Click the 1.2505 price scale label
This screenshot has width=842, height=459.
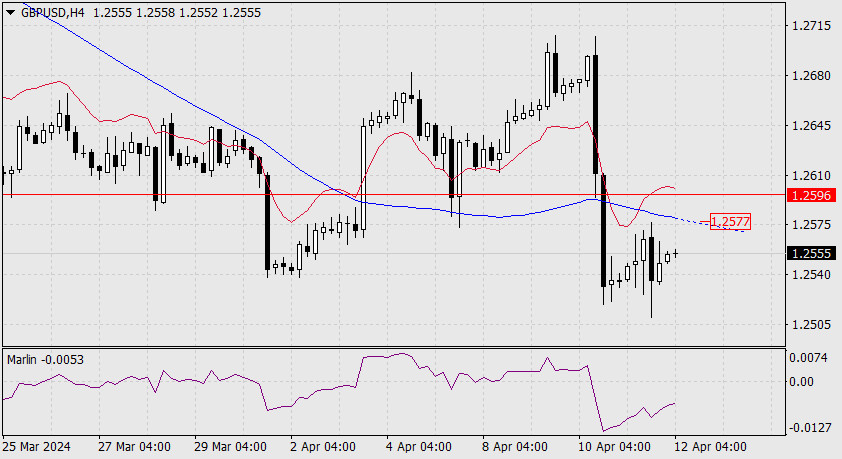pyautogui.click(x=811, y=325)
